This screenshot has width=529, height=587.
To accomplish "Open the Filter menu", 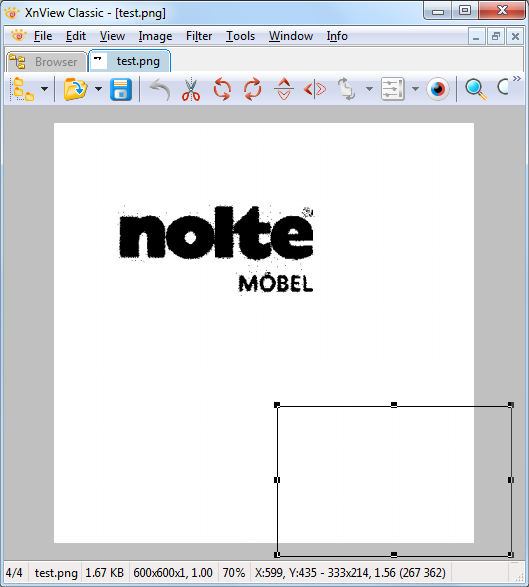I will tap(199, 36).
